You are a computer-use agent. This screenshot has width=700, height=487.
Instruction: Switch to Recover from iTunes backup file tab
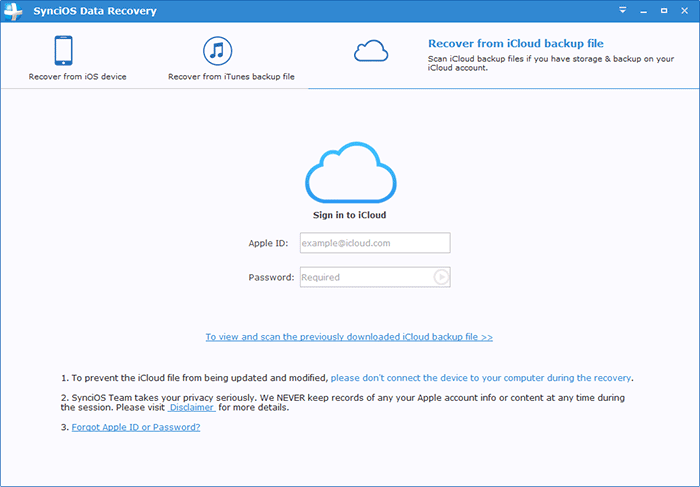pyautogui.click(x=231, y=58)
